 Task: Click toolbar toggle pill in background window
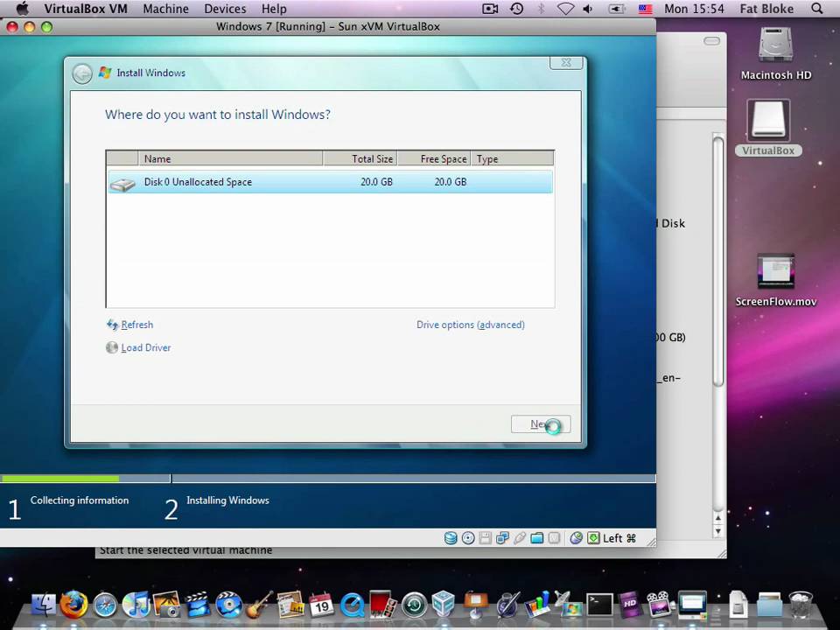click(711, 41)
